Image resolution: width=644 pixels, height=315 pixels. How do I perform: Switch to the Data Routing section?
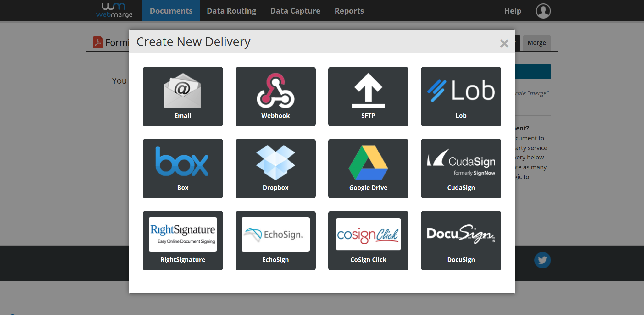[x=231, y=10]
